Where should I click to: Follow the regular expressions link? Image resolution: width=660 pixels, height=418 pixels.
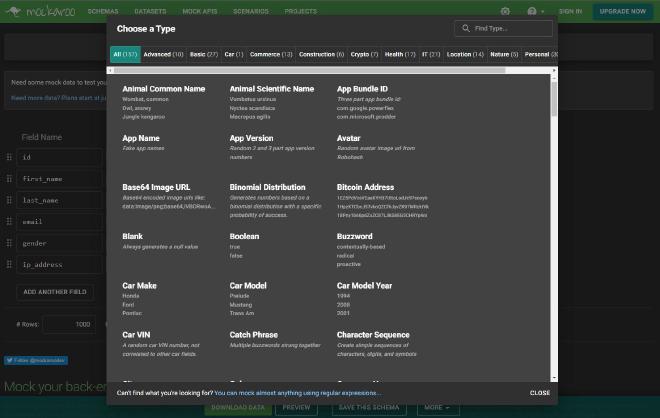pyautogui.click(x=298, y=393)
